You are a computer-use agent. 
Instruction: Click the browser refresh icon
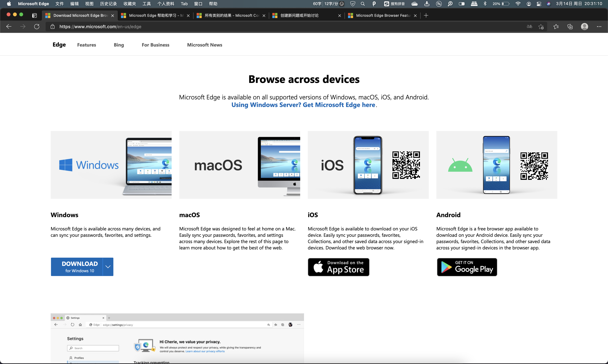pyautogui.click(x=37, y=26)
